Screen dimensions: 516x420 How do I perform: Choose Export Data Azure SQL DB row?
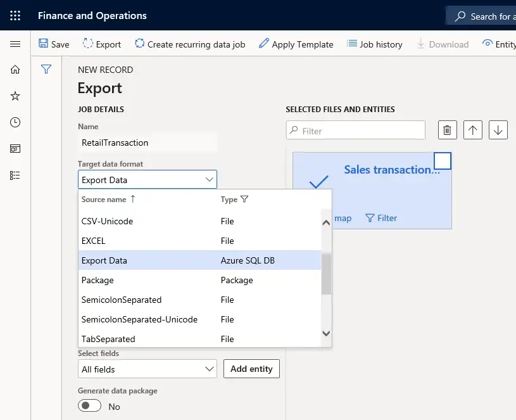coord(200,260)
